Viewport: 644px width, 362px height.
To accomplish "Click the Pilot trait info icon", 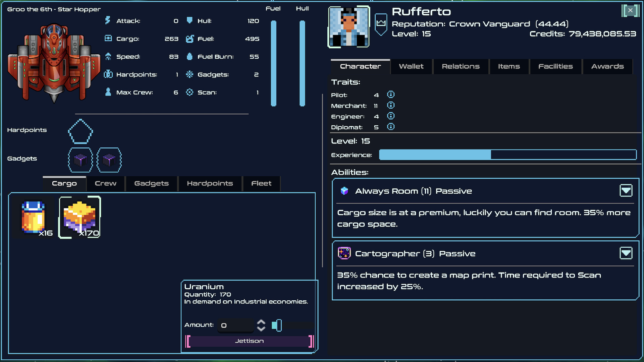I will pos(391,95).
